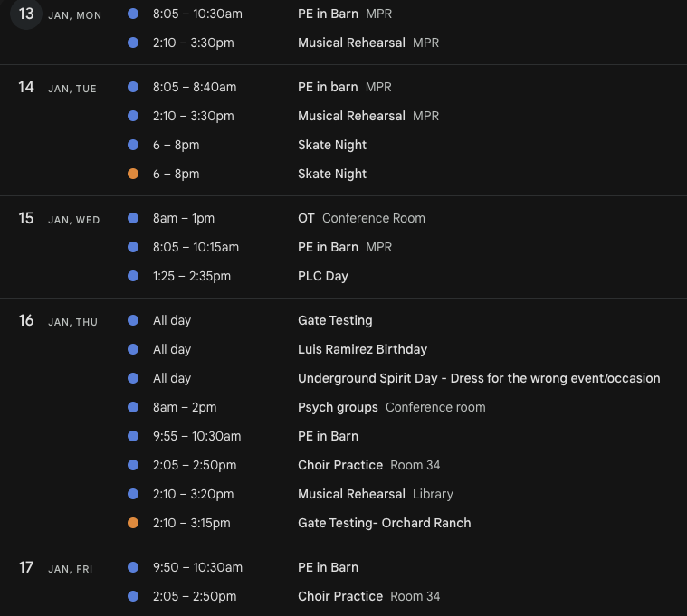Click the 8am – 2pm time label

click(x=185, y=407)
